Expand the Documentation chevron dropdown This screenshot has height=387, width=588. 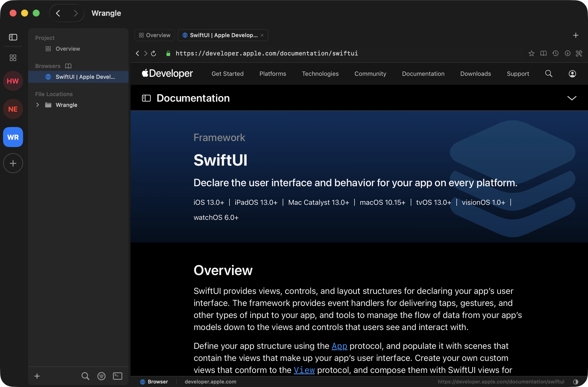point(572,98)
